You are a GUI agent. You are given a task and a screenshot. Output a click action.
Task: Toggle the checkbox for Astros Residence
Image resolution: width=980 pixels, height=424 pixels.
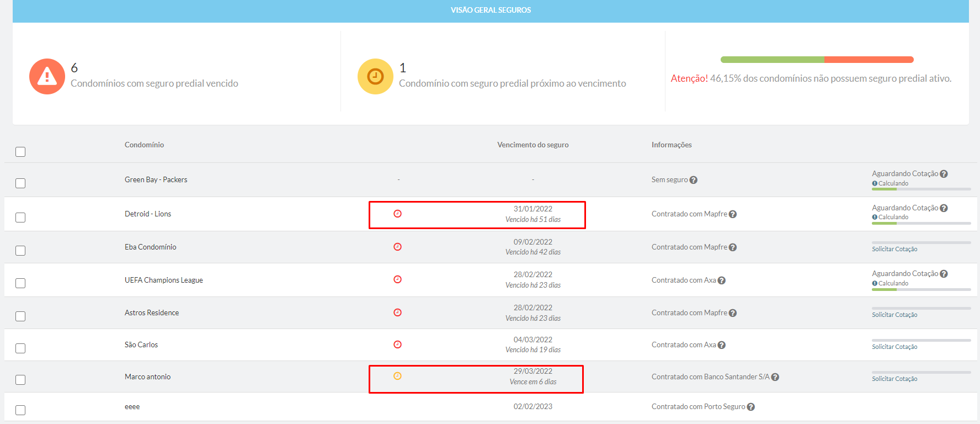pyautogui.click(x=20, y=316)
